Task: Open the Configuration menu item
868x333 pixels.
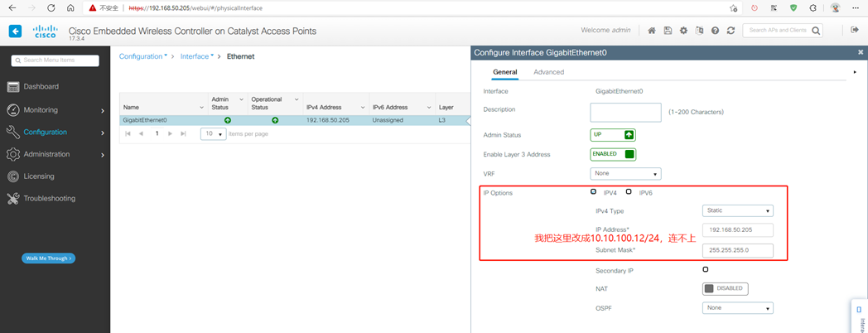Action: point(46,132)
